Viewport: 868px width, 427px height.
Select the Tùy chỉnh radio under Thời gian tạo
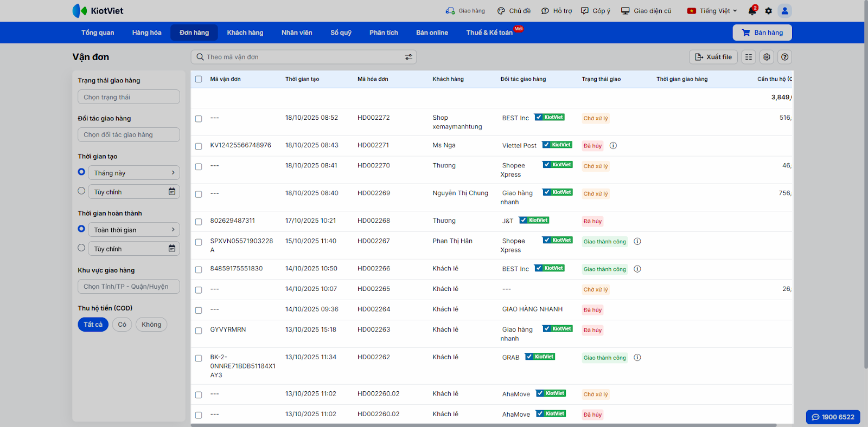point(81,191)
